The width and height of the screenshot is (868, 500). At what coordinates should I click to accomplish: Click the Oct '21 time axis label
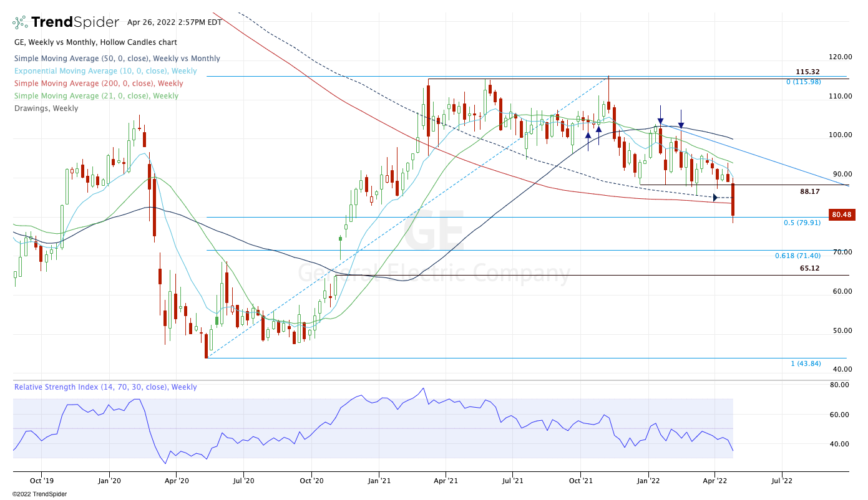(x=581, y=481)
